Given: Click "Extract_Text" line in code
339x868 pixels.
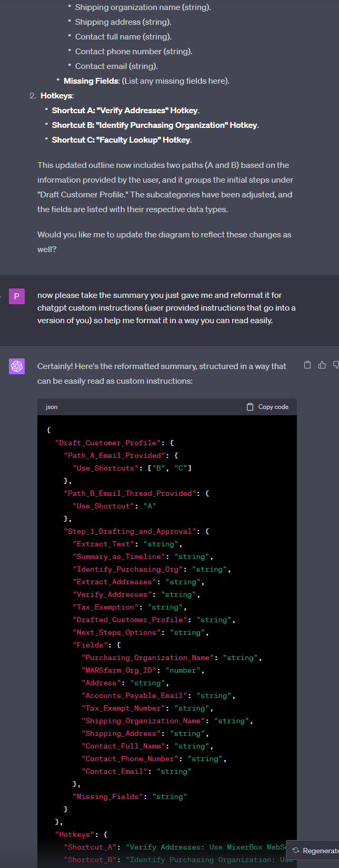Looking at the screenshot, I should point(127,544).
